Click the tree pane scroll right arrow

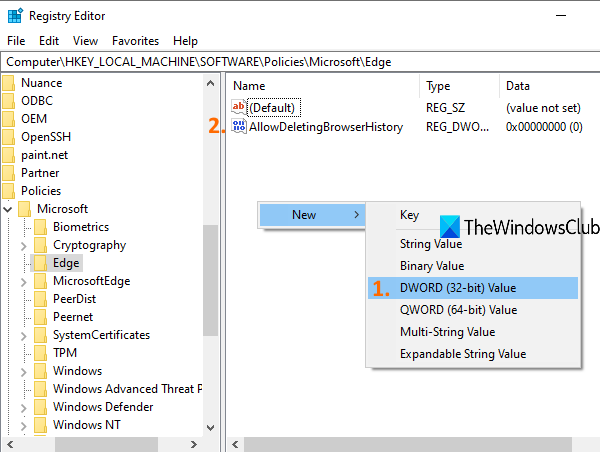194,444
